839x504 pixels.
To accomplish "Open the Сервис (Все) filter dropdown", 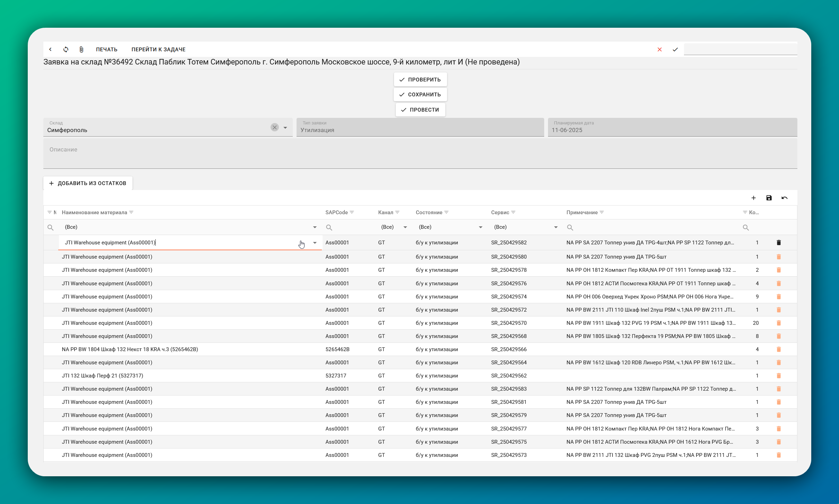I will pos(556,227).
